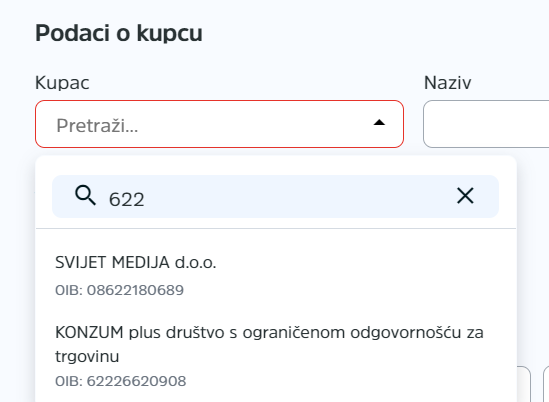Click the magnifying glass search icon
Screen dimensions: 549x402
coord(85,195)
